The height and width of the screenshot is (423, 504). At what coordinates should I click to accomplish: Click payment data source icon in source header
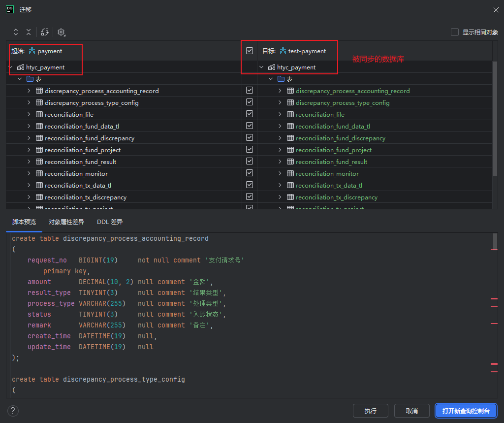coord(32,51)
